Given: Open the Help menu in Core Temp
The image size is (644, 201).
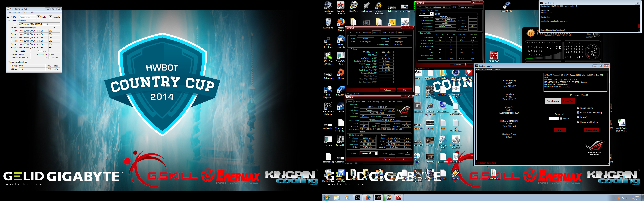Looking at the screenshot, I should pyautogui.click(x=32, y=12).
